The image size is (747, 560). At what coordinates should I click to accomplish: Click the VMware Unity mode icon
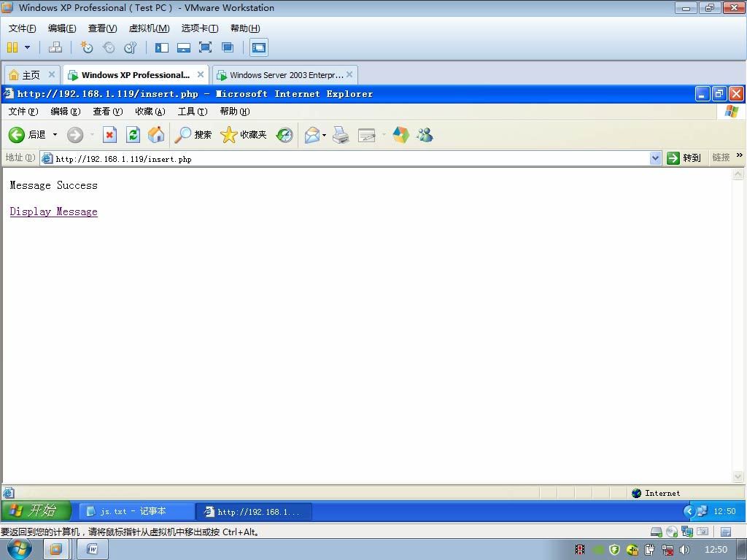coord(228,47)
